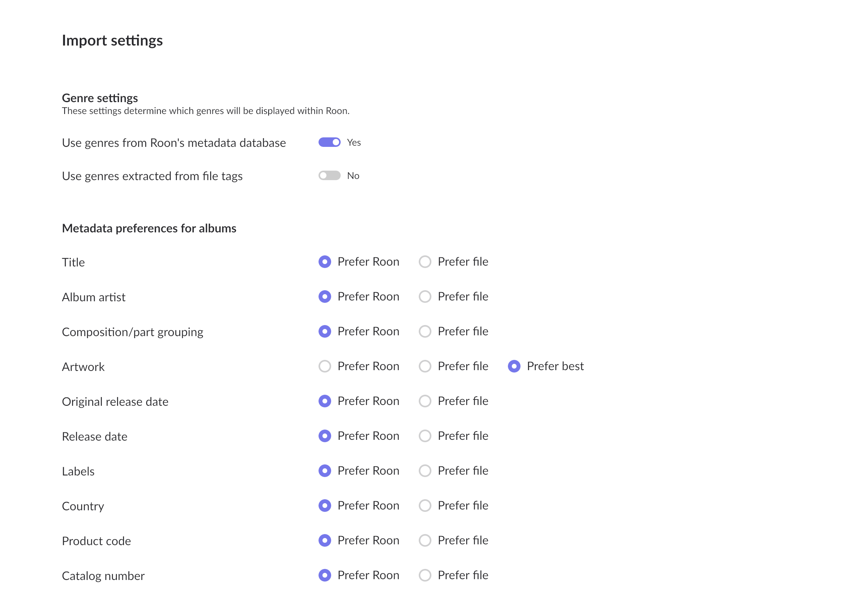Click 'Use genres extracted from file tags' label

[x=152, y=176]
